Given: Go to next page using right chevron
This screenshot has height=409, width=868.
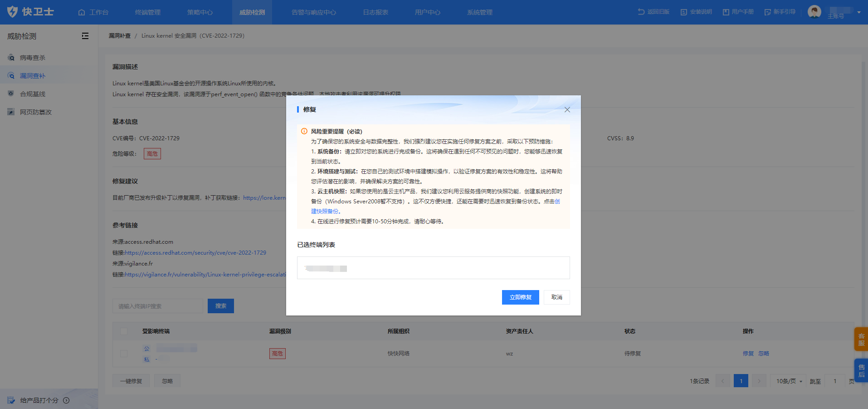Looking at the screenshot, I should [759, 381].
